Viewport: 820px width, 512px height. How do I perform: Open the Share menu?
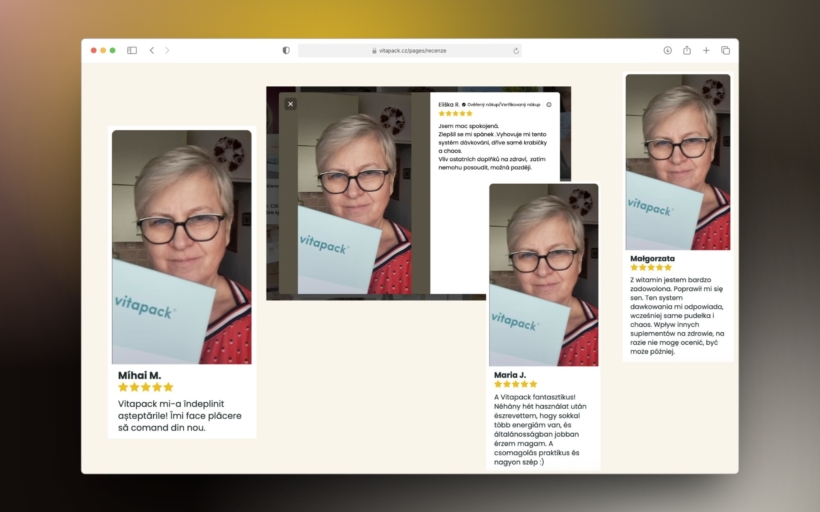[687, 50]
